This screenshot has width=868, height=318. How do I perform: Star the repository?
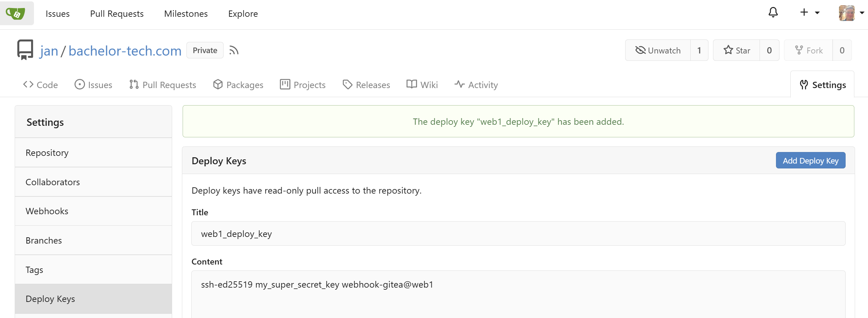click(x=736, y=50)
